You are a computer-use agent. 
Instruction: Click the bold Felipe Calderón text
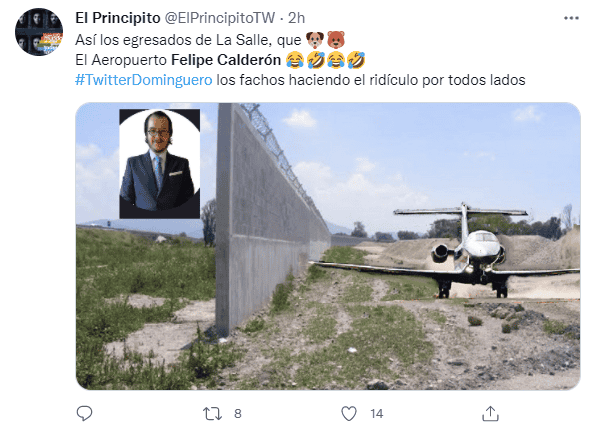tap(226, 60)
